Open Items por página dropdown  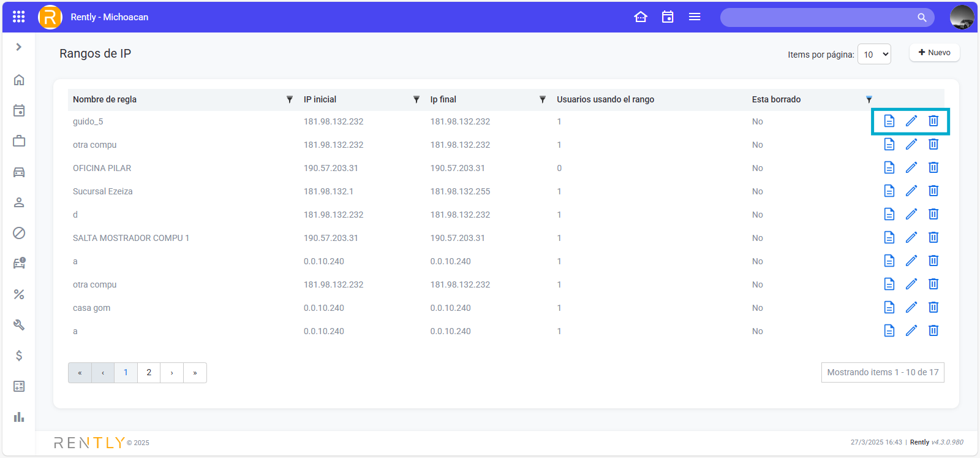pyautogui.click(x=874, y=55)
